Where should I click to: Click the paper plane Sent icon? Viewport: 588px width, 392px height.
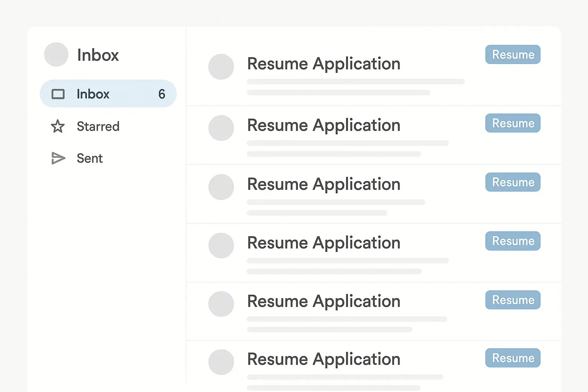pyautogui.click(x=58, y=158)
